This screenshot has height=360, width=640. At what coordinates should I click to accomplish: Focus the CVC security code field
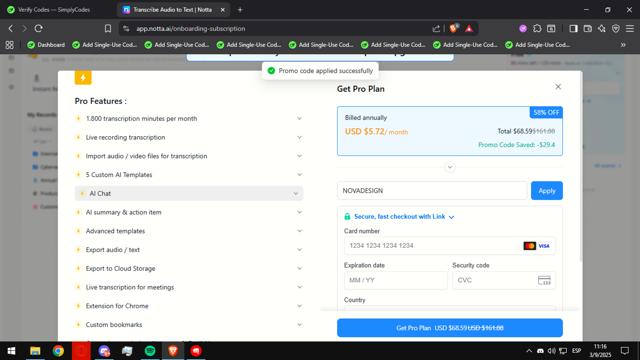504,280
